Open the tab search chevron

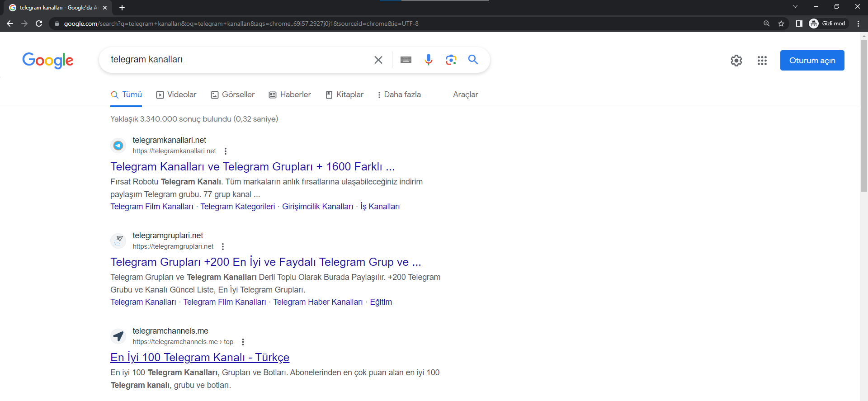coord(795,6)
